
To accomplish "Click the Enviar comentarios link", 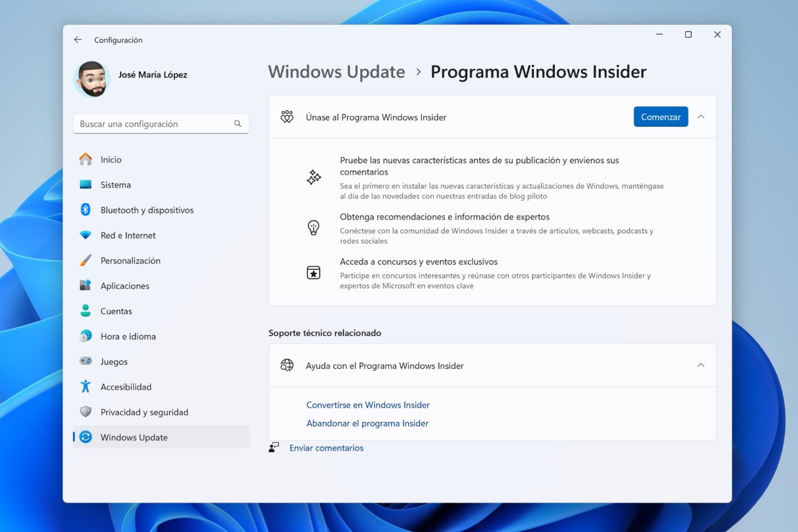I will (327, 448).
